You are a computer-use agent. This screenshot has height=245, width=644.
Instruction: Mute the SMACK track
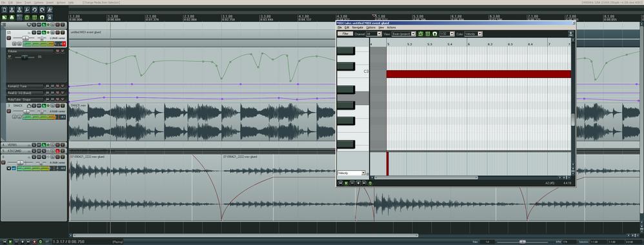[x=57, y=106]
